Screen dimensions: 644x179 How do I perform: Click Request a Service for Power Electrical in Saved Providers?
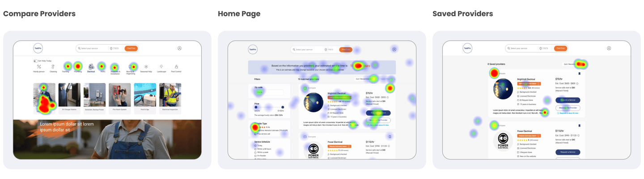pyautogui.click(x=568, y=152)
